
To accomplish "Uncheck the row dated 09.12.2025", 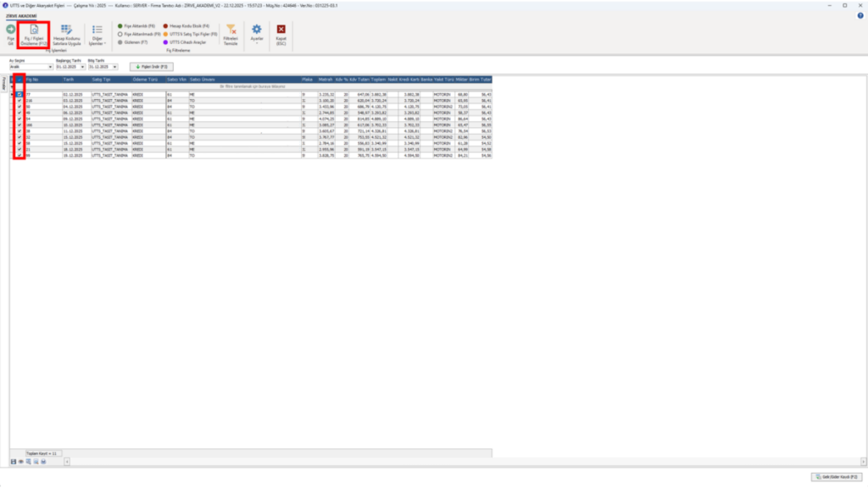I will coord(19,119).
